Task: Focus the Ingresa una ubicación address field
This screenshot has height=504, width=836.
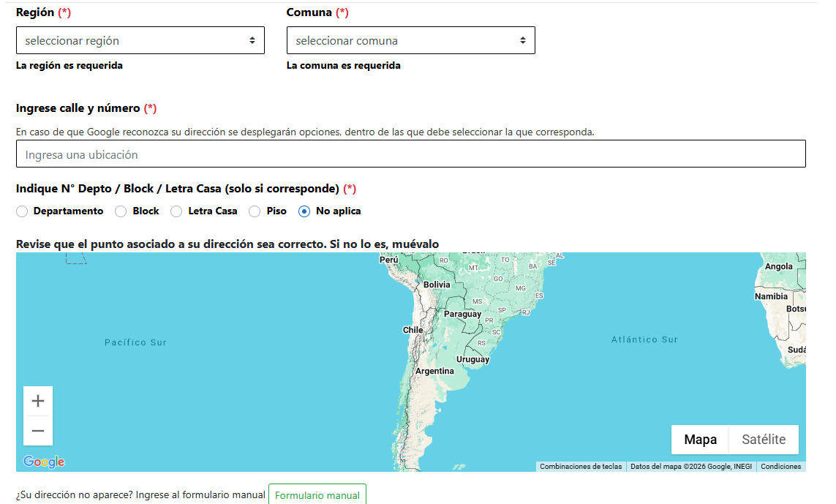Action: 411,154
